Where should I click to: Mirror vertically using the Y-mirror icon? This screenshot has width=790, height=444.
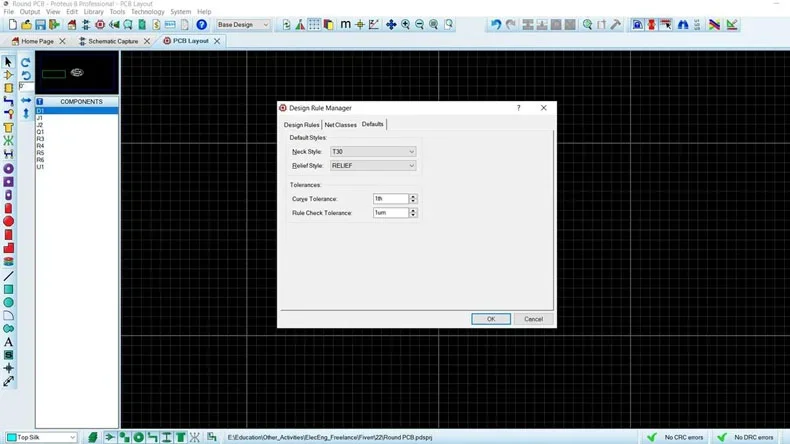[26, 113]
